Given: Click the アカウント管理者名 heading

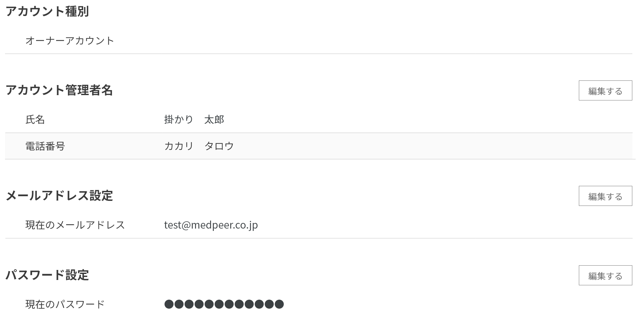Looking at the screenshot, I should pos(59,90).
